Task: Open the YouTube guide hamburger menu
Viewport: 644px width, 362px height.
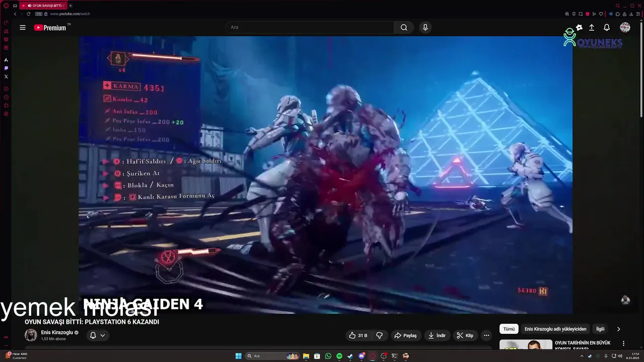Action: pos(23,28)
